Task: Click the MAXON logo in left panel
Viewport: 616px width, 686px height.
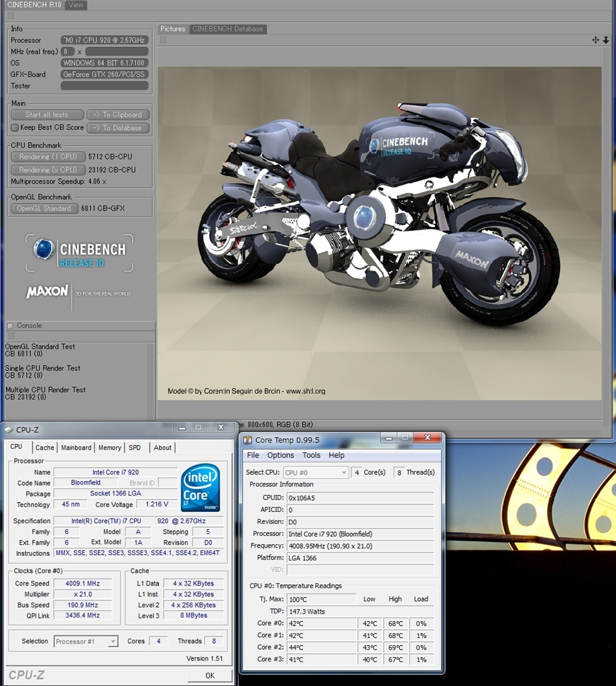Action: (x=47, y=291)
